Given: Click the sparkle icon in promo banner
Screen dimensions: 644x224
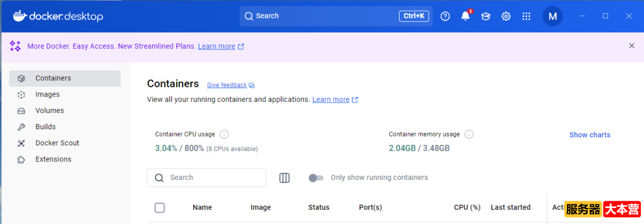Looking at the screenshot, I should pos(15,46).
